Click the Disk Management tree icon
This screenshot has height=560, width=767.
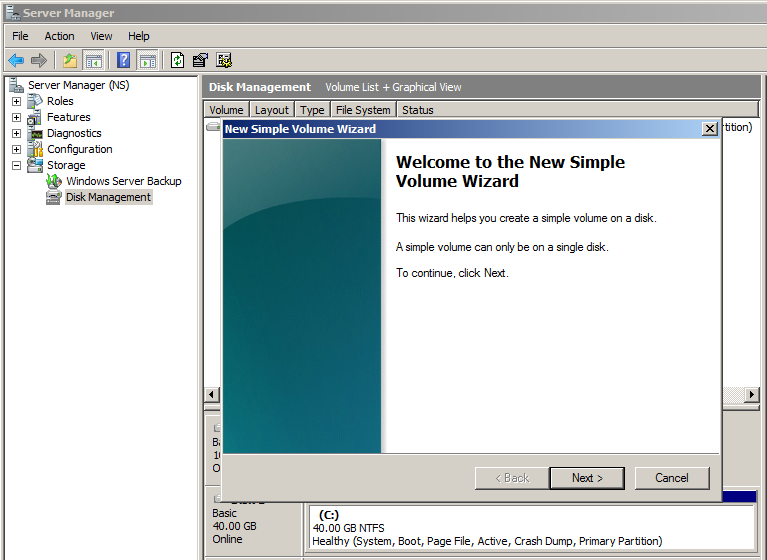click(x=54, y=197)
